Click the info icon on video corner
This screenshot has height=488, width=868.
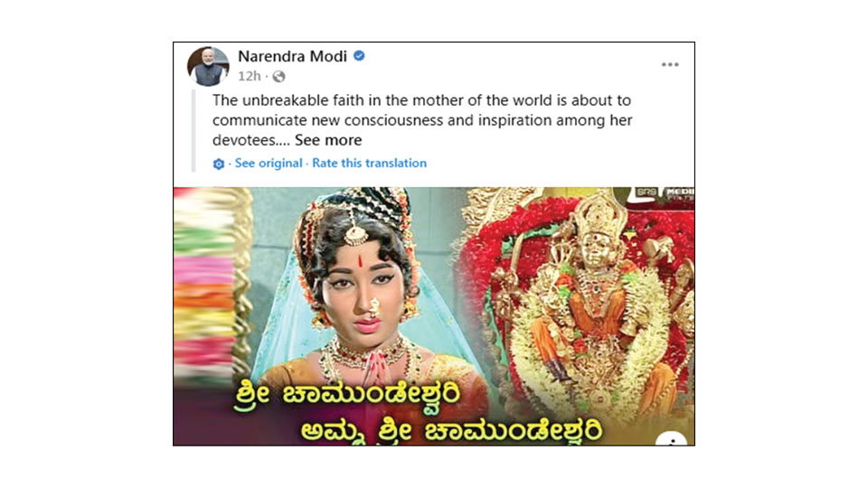coord(672,439)
